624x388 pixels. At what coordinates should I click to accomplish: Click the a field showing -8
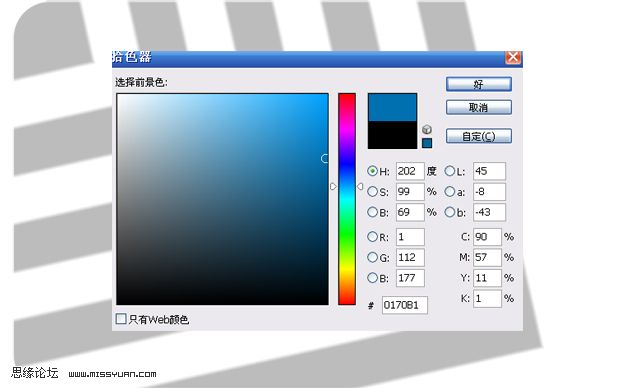coord(489,192)
